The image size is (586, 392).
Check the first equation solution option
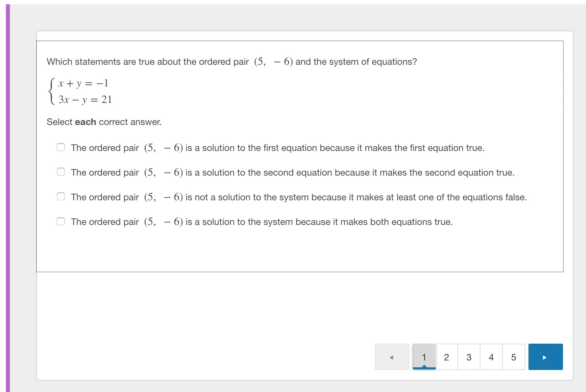61,147
